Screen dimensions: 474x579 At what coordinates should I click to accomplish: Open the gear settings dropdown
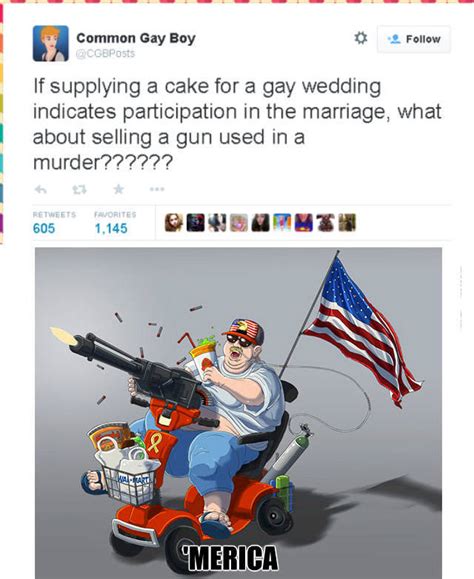(361, 38)
